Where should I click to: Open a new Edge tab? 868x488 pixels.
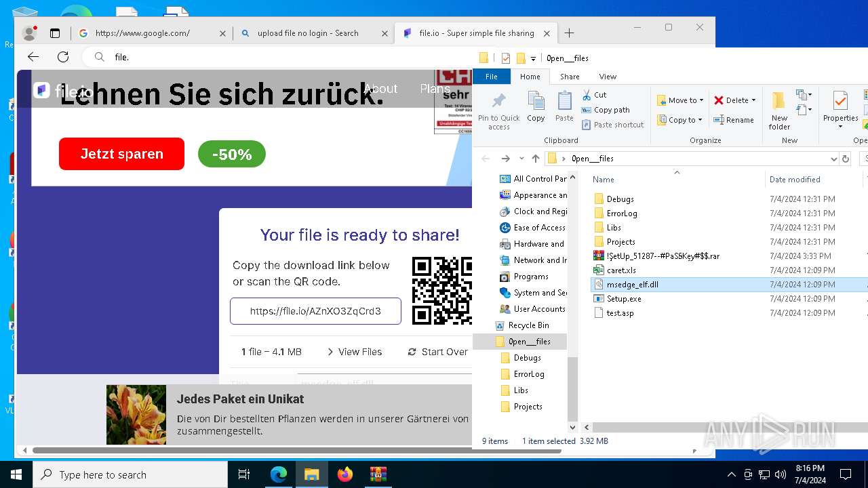click(x=569, y=33)
